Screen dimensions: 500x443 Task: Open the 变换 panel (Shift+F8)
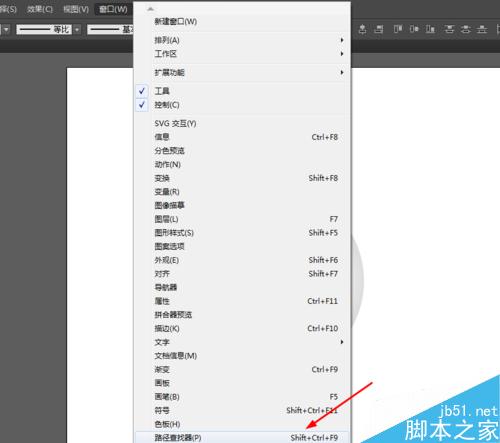[242, 178]
